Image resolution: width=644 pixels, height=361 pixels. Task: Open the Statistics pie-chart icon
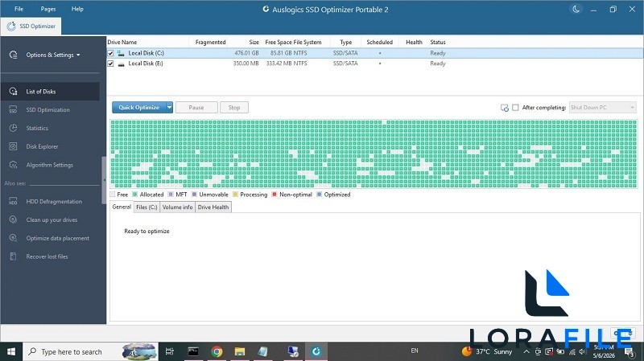tap(13, 128)
